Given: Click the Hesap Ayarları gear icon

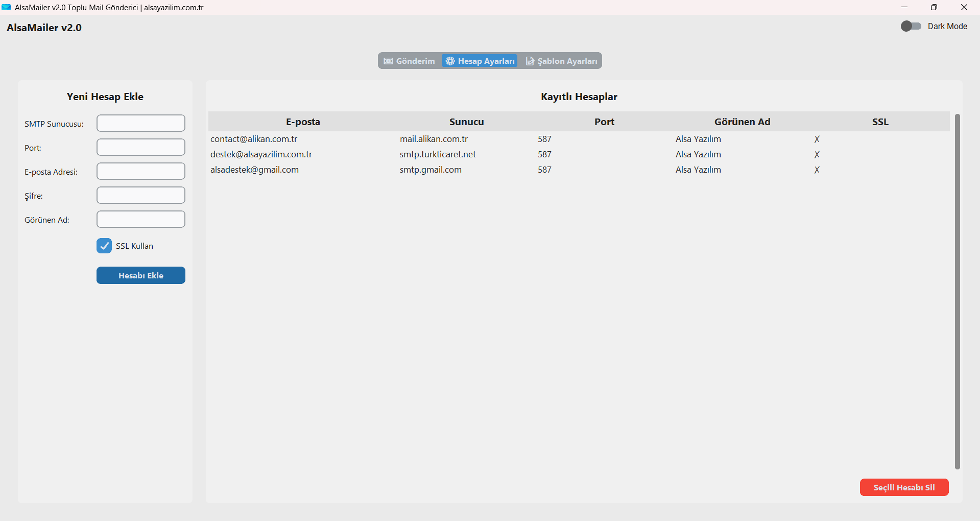Looking at the screenshot, I should (x=450, y=61).
